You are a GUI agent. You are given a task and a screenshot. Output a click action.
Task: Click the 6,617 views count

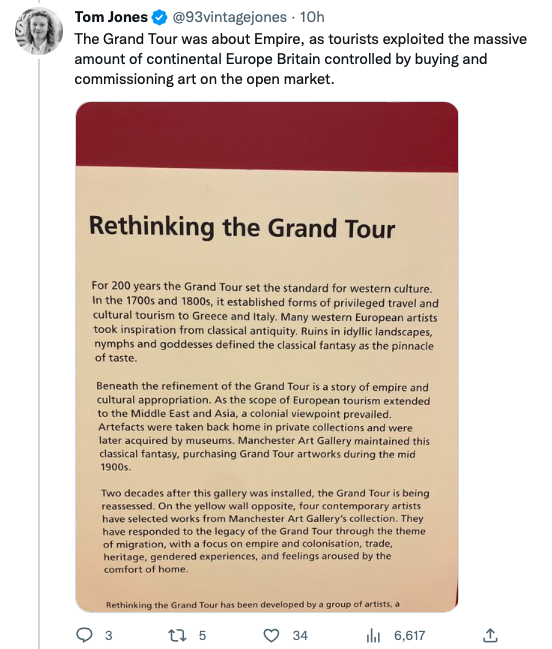point(410,635)
